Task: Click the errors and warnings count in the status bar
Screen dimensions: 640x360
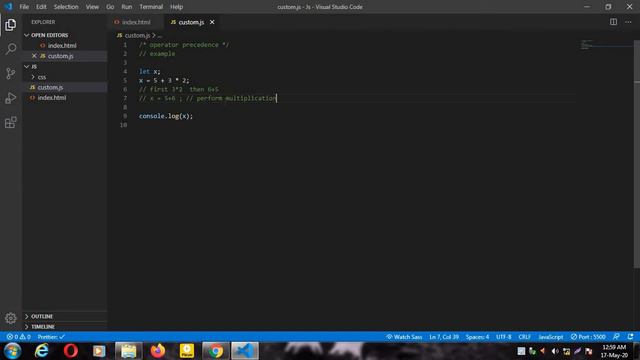Action: point(18,337)
